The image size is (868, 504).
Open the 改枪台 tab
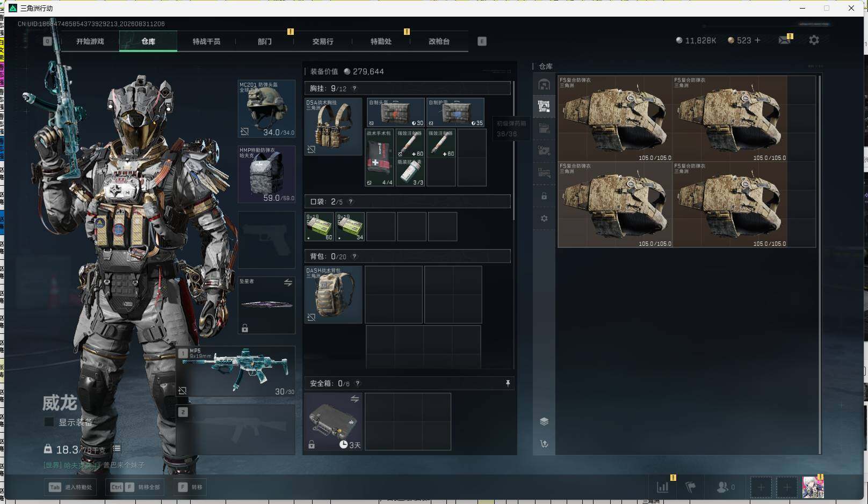[x=439, y=41]
